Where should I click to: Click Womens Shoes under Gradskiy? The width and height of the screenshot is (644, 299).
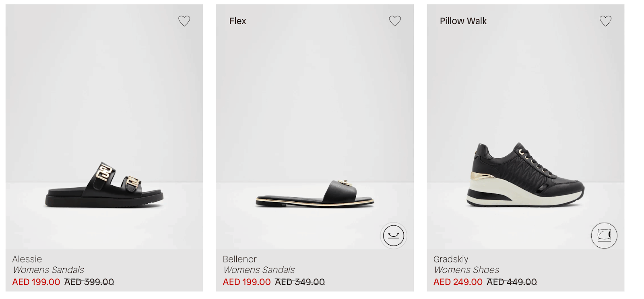pyautogui.click(x=466, y=270)
